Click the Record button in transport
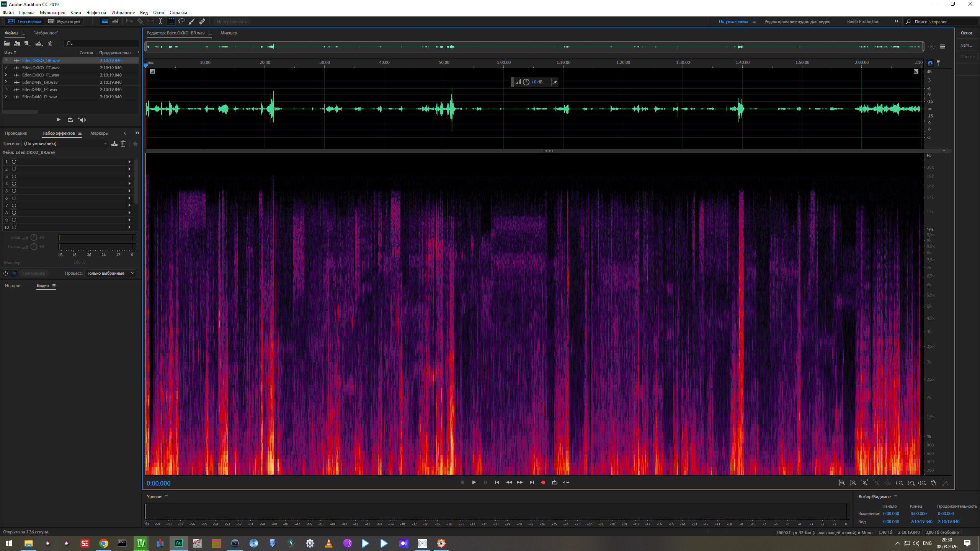This screenshot has width=980, height=551. (543, 483)
